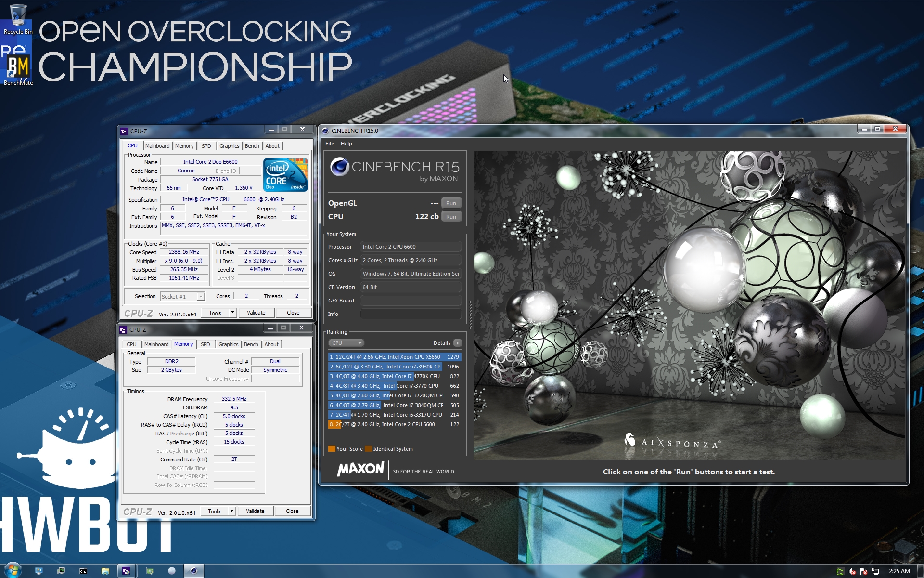The width and height of the screenshot is (924, 578).
Task: Click Validate in upper CPU-Z window
Action: coord(256,313)
